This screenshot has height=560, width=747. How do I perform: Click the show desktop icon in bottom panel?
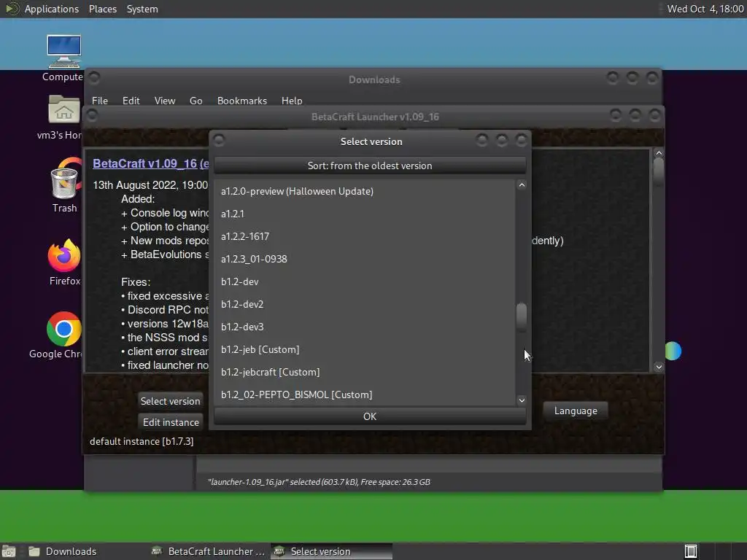click(9, 551)
